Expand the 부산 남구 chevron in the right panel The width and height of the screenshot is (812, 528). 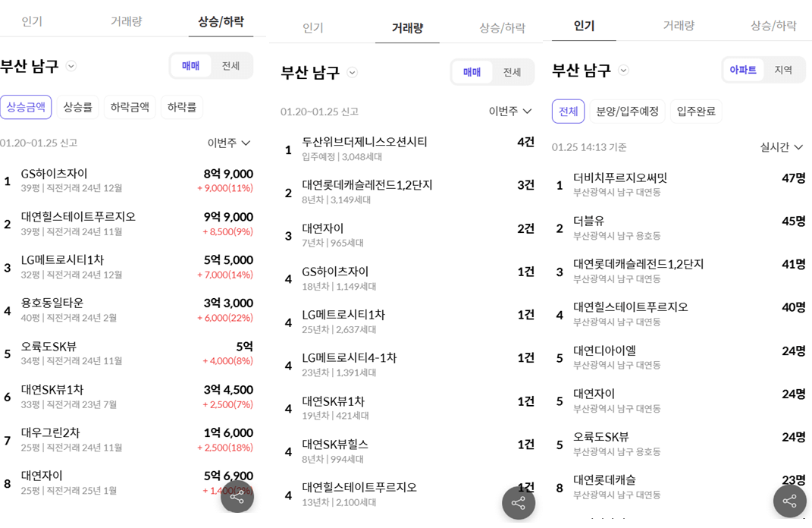point(623,70)
